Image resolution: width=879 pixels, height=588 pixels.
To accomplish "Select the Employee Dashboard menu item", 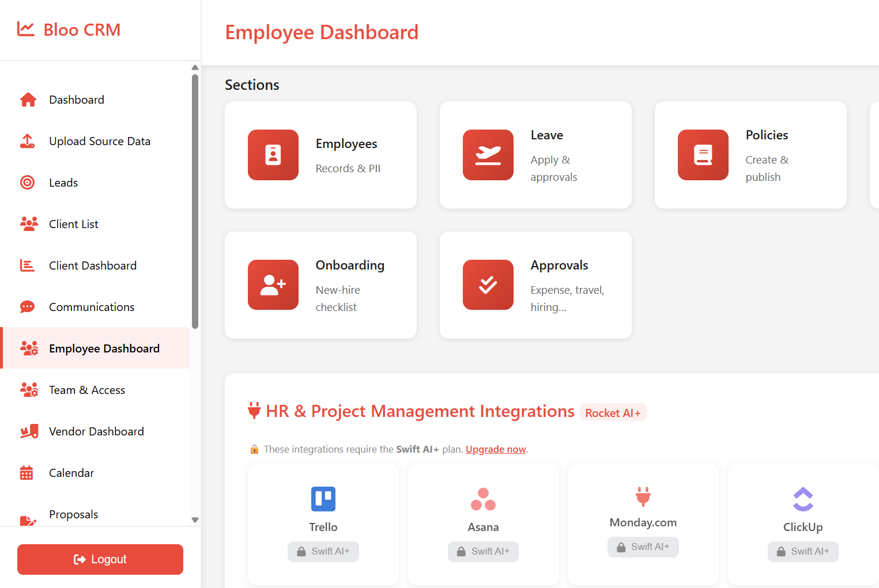I will 96,348.
